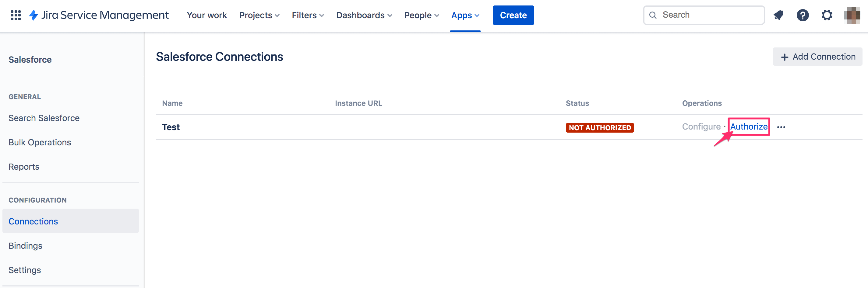Open Bindings in sidebar
Screen dimensions: 868x288
tap(25, 246)
